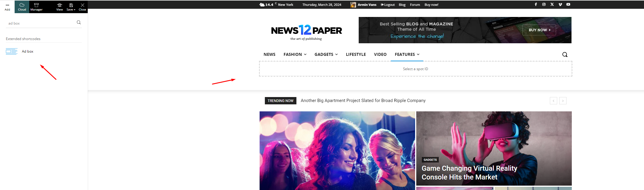Viewport: 644px width, 190px height.
Task: Open the party women featured image
Action: point(337,151)
